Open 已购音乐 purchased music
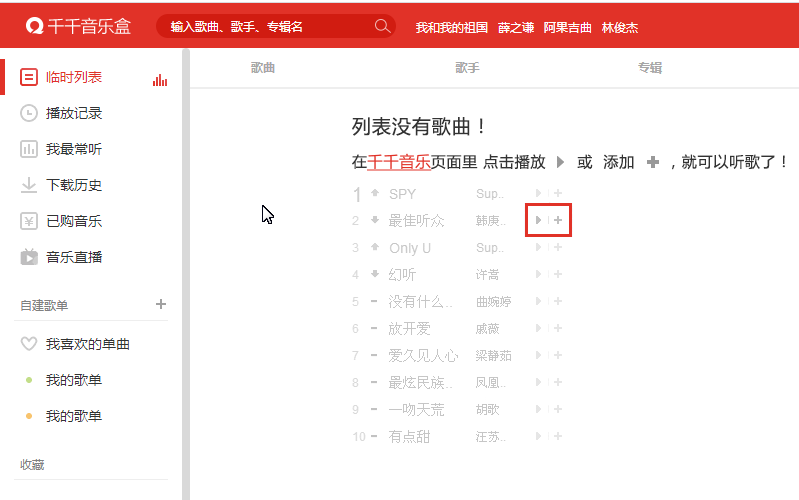Image resolution: width=799 pixels, height=500 pixels. 73,222
